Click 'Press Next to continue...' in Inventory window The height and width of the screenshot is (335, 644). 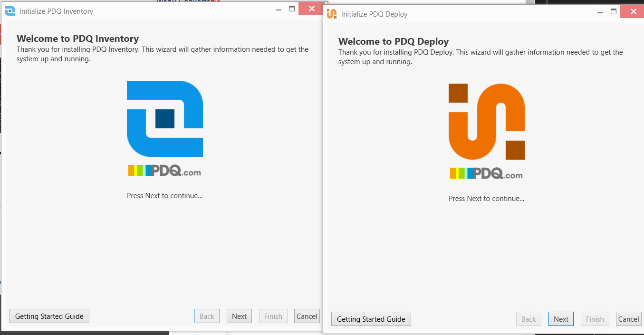click(164, 196)
